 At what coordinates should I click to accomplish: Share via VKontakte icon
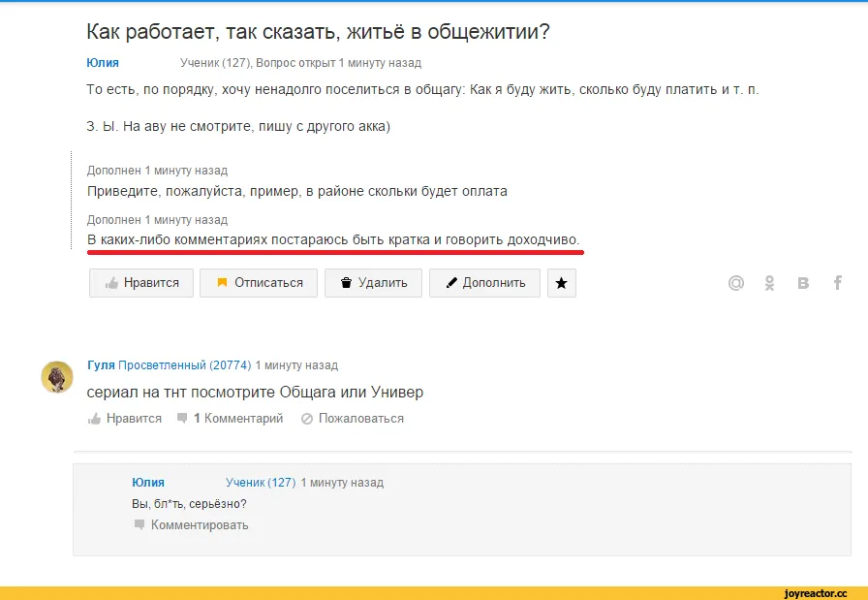[x=803, y=283]
